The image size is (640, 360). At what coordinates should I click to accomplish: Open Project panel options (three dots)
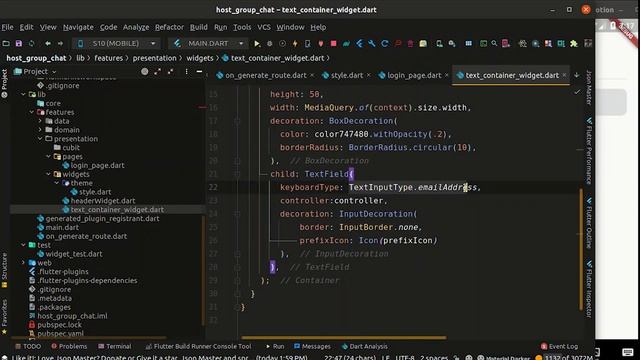(x=187, y=71)
